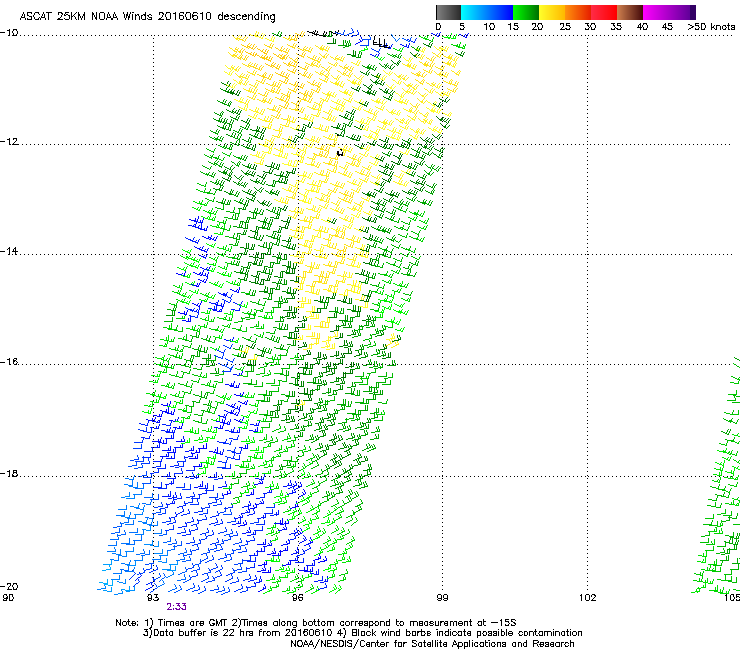
Task: Click the longitude label 96
Action: [297, 598]
